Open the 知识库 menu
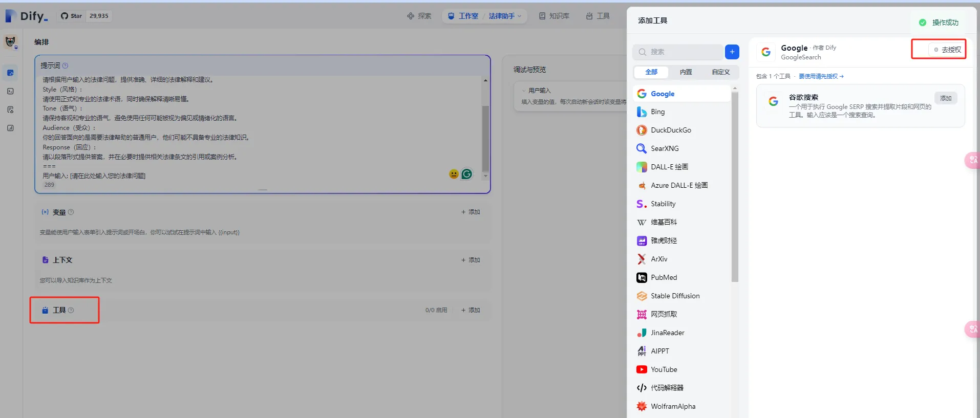 (554, 16)
